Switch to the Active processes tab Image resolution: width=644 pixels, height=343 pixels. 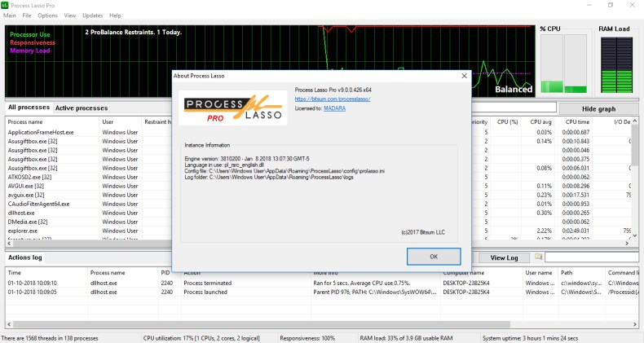pyautogui.click(x=82, y=108)
